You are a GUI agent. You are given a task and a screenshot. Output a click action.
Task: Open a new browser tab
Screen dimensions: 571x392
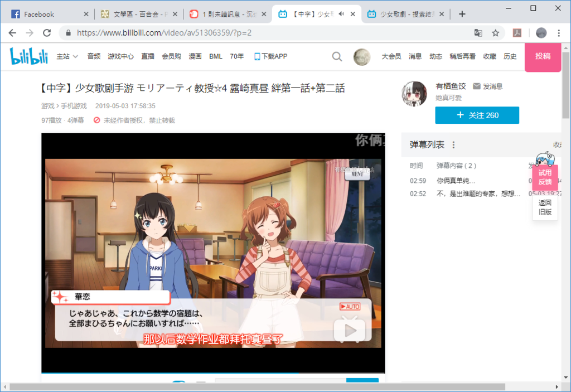pyautogui.click(x=462, y=14)
